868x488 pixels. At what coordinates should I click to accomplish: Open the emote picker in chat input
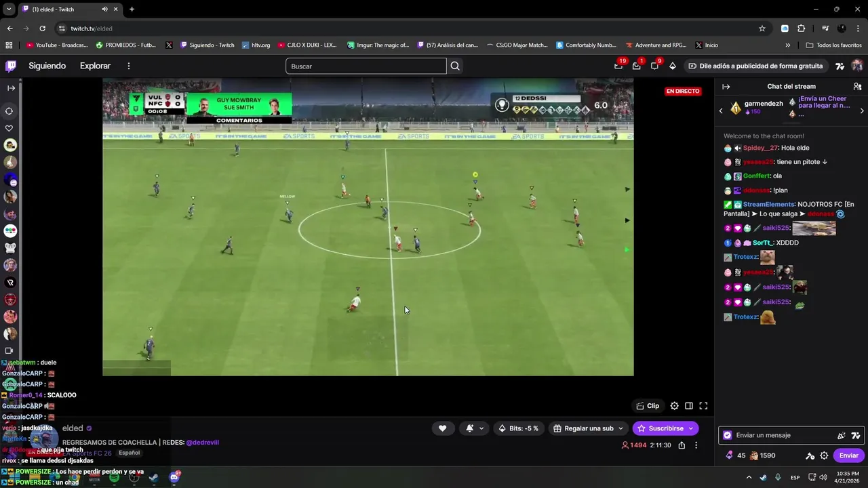point(842,435)
